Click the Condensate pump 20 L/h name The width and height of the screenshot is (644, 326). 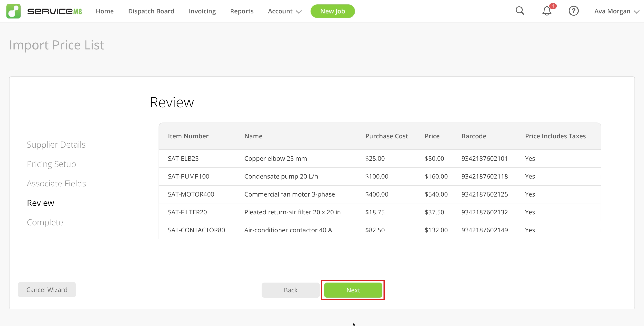click(281, 176)
